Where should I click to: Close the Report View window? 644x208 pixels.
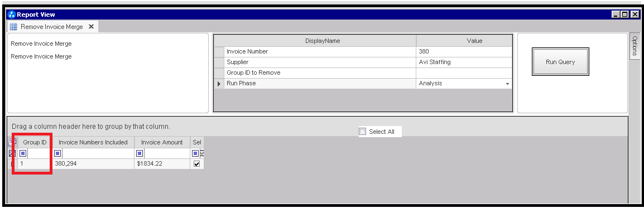pos(635,14)
